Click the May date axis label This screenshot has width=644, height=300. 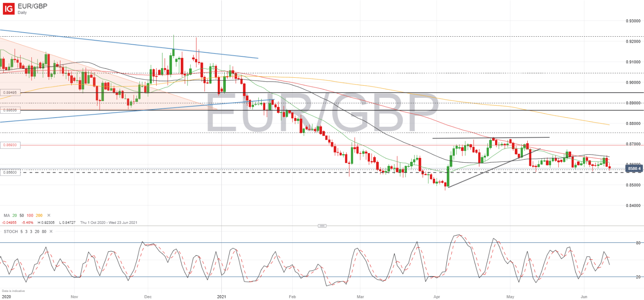tap(510, 297)
